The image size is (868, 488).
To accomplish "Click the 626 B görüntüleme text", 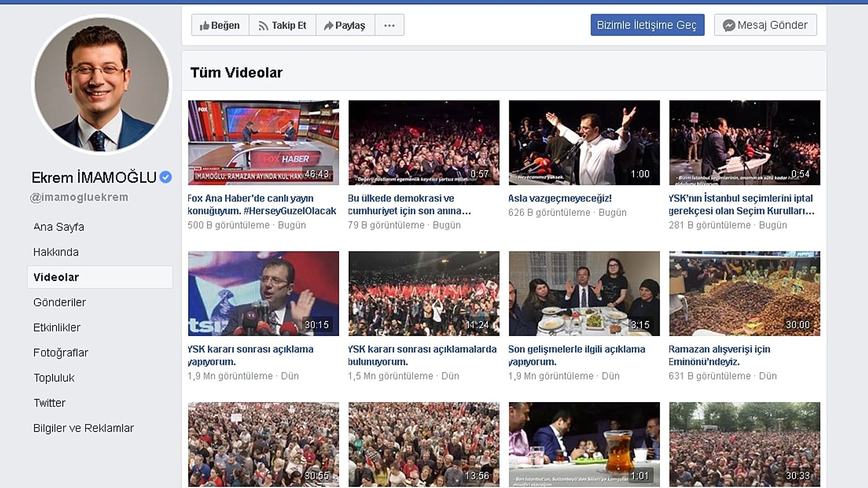I will click(x=549, y=212).
